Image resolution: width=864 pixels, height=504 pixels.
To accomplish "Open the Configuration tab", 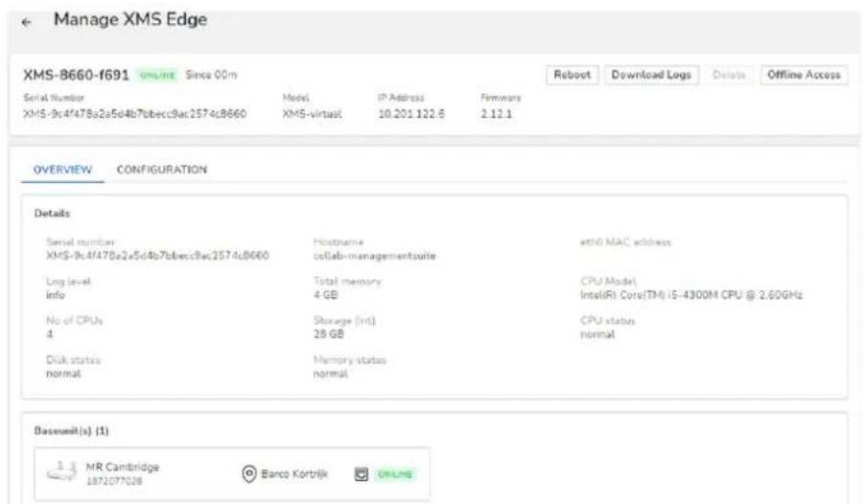I will [x=162, y=170].
